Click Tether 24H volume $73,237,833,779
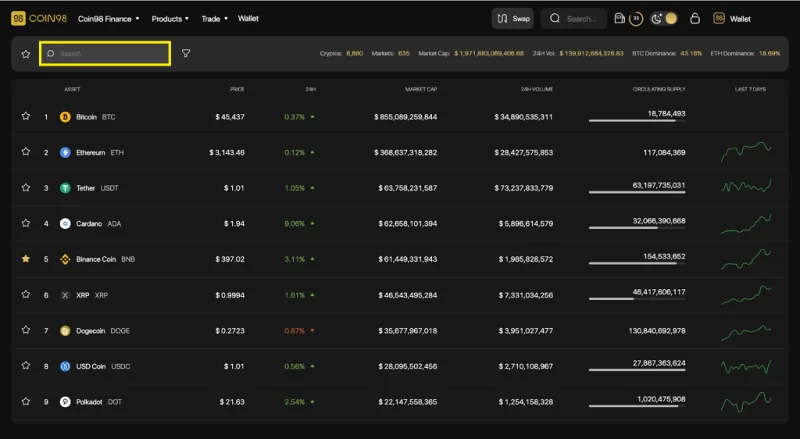Image resolution: width=800 pixels, height=439 pixels. pos(523,188)
